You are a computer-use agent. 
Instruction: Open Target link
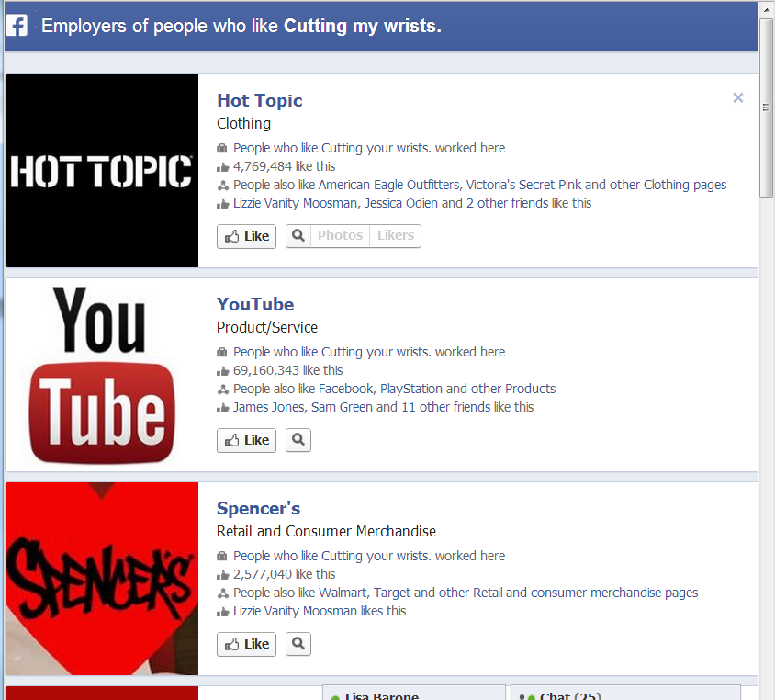392,593
